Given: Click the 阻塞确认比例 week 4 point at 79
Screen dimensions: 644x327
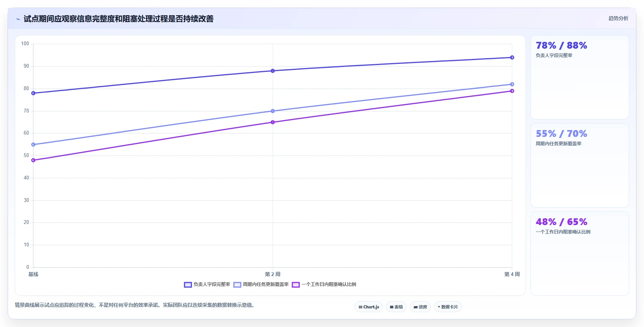Looking at the screenshot, I should click(512, 91).
